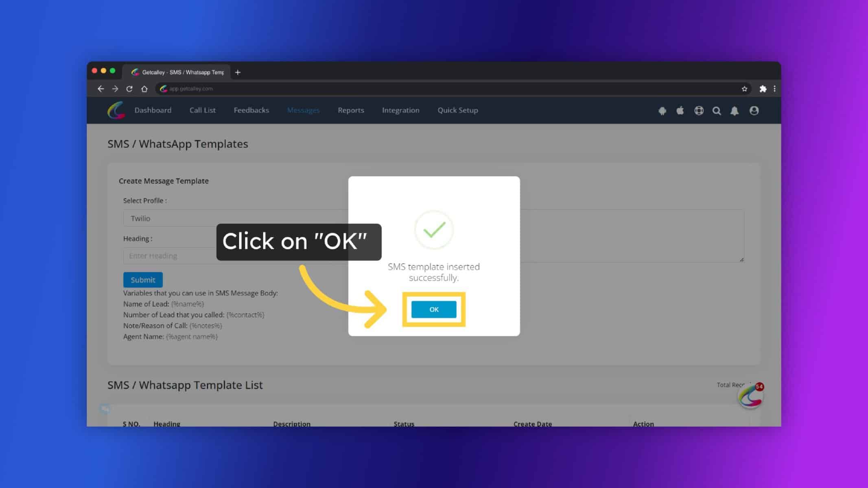The height and width of the screenshot is (488, 868).
Task: Select the Reports menu item
Action: click(x=350, y=110)
